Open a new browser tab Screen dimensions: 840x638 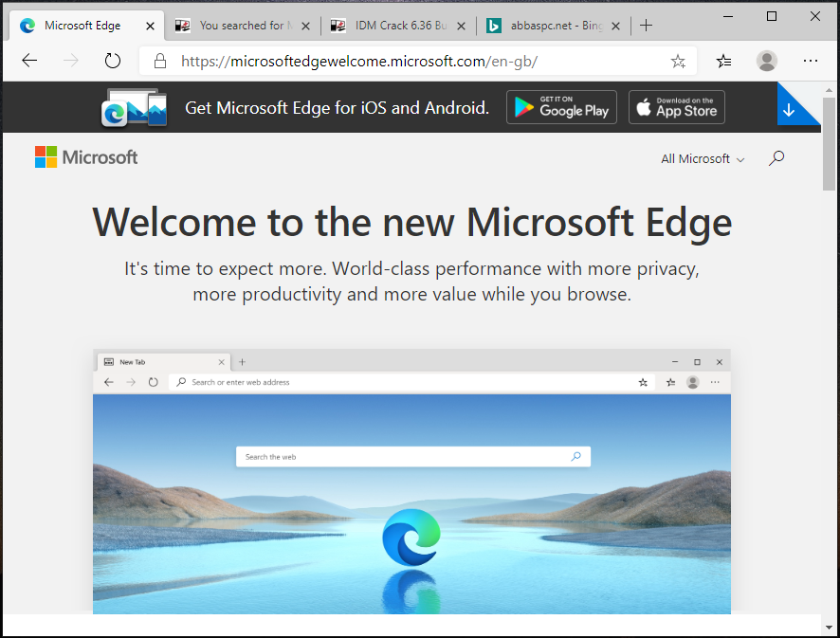[x=646, y=26]
